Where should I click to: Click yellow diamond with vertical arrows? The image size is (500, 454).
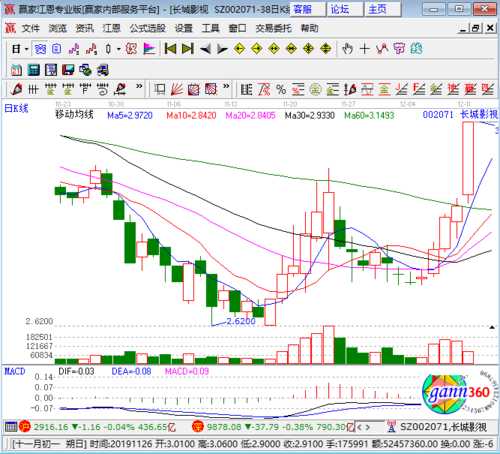tap(326, 49)
